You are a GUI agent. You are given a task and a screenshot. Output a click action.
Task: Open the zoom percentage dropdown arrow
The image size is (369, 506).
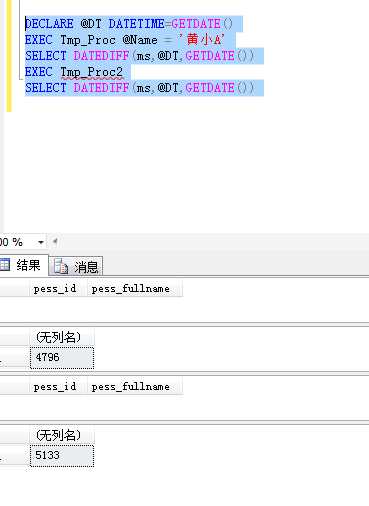[41, 242]
